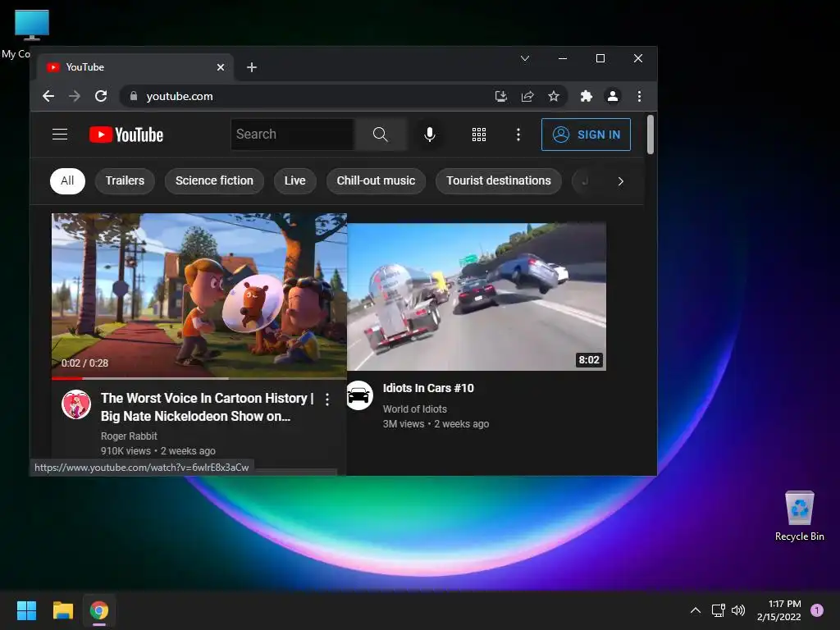Go back in browser history
Image resolution: width=840 pixels, height=630 pixels.
(48, 97)
